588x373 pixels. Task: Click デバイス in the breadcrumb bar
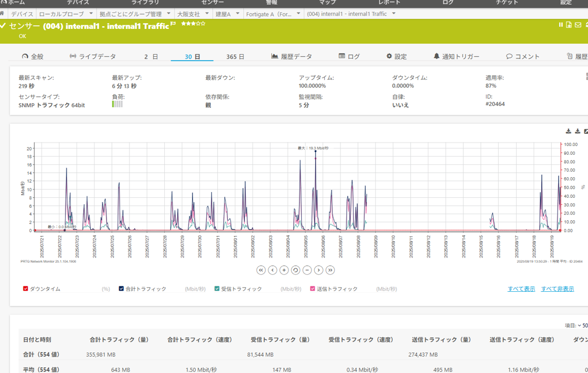point(22,14)
